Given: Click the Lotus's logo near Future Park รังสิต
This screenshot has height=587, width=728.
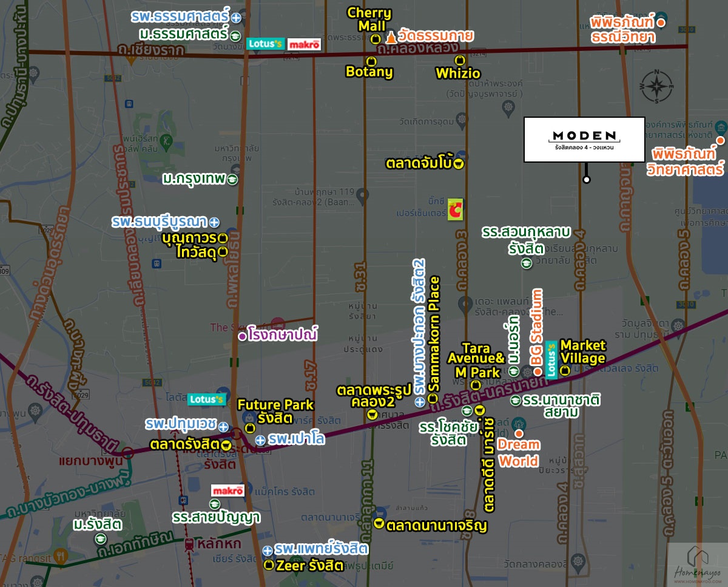Looking at the screenshot, I should (x=206, y=399).
